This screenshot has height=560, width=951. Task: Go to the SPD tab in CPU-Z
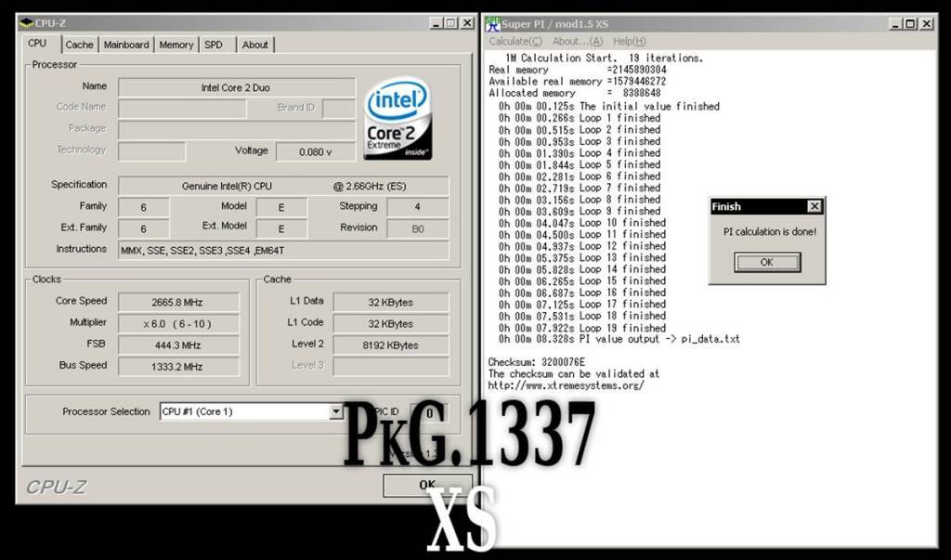coord(214,45)
